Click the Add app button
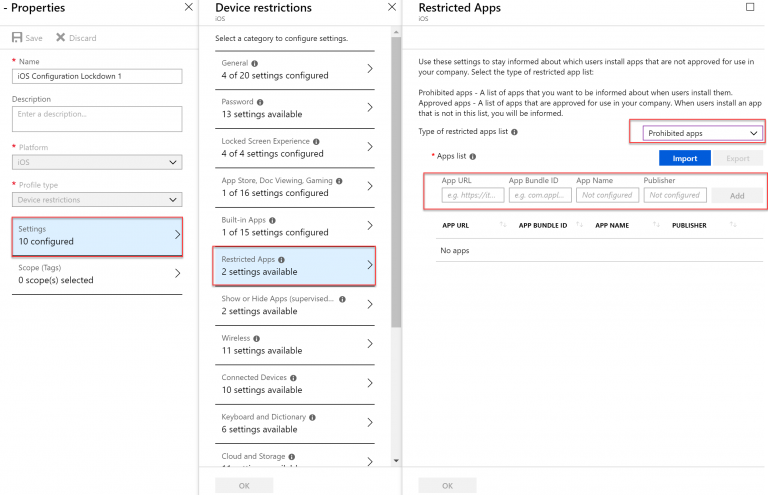Image resolution: width=768 pixels, height=495 pixels. tap(737, 195)
